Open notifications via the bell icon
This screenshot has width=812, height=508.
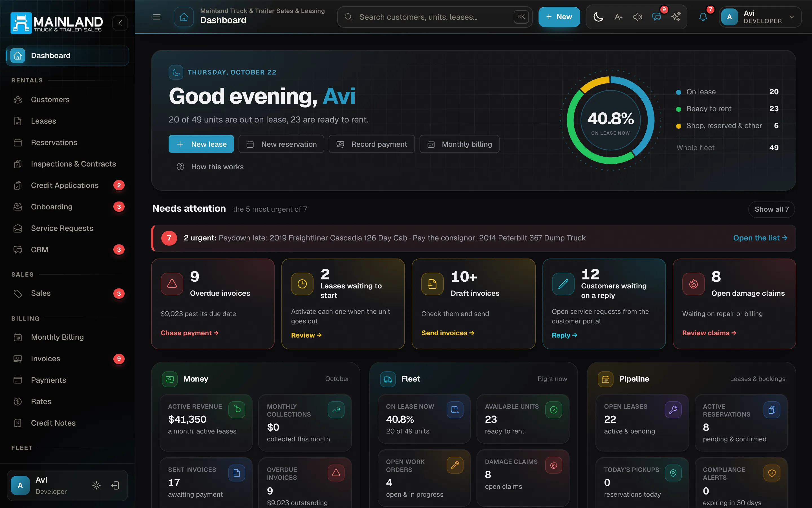click(703, 17)
